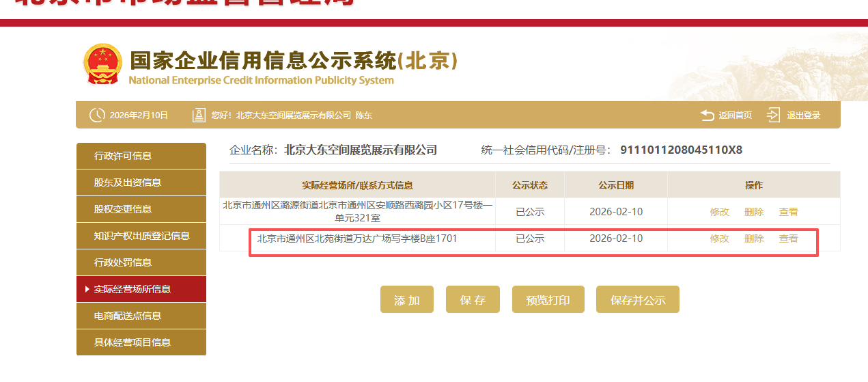Screen dimensions: 868x382
Task: Open 股权变更信息 in the sidebar
Action: coord(141,209)
